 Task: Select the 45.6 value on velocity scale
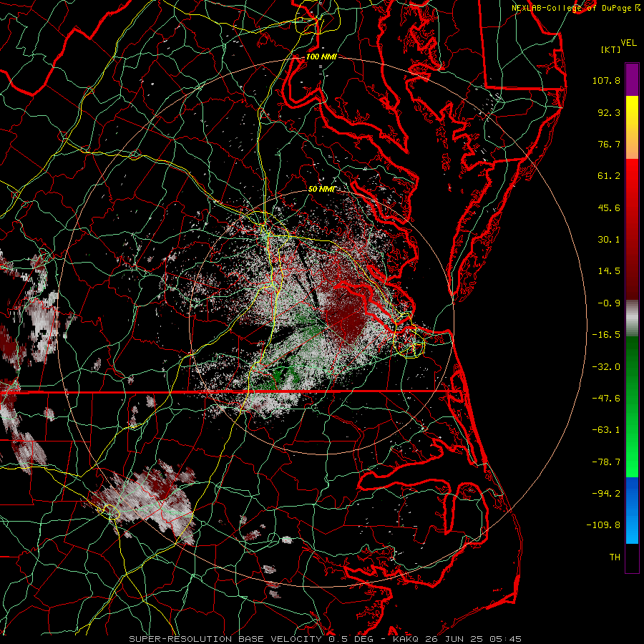609,208
